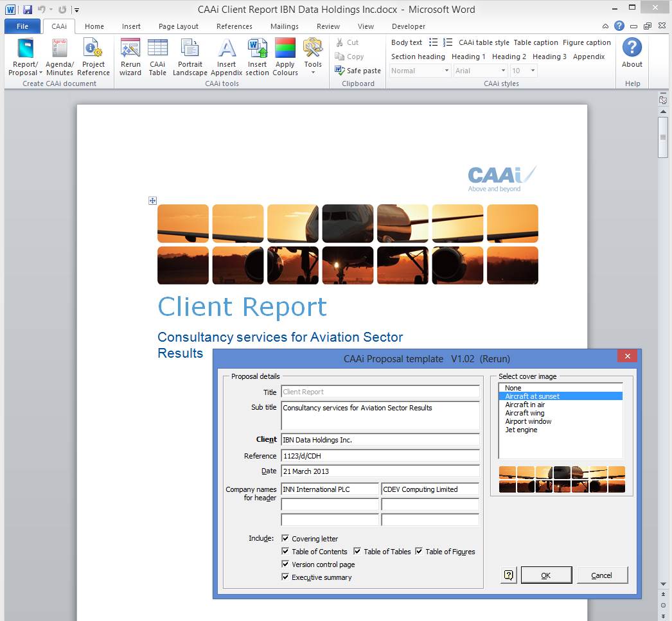Toggle Version control page checkbox
Screen dimensions: 672x621
tap(285, 564)
